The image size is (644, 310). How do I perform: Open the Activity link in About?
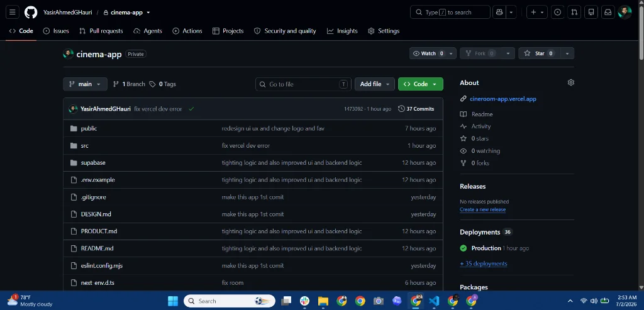coord(481,126)
